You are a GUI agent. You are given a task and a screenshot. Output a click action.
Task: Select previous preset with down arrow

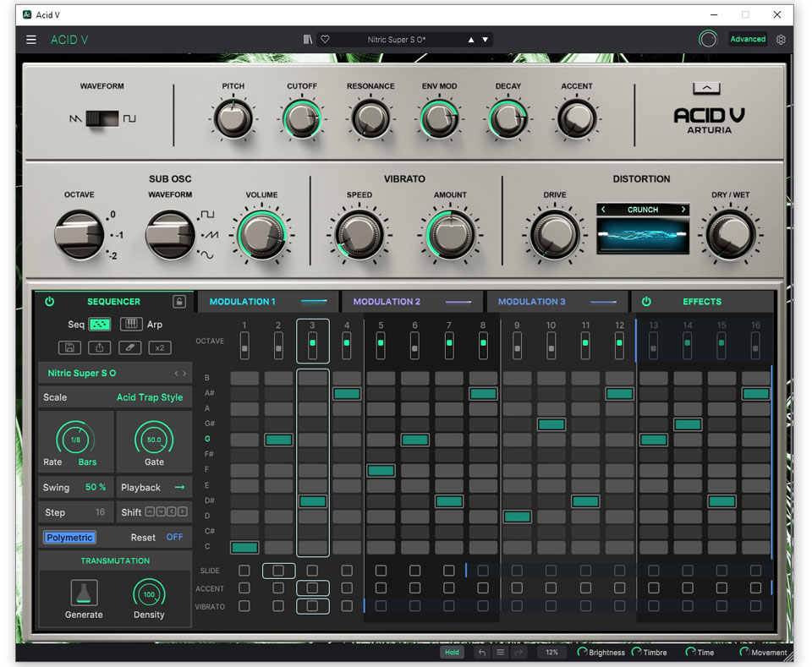pos(486,40)
